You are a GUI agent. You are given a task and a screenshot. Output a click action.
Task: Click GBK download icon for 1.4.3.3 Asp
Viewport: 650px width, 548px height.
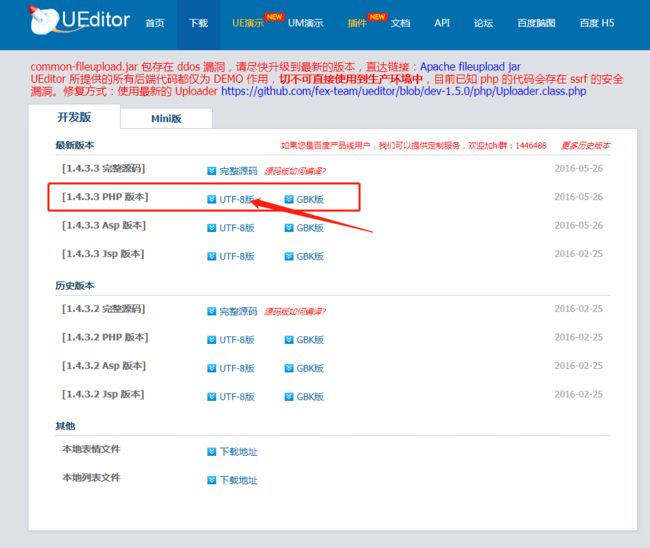[x=289, y=228]
